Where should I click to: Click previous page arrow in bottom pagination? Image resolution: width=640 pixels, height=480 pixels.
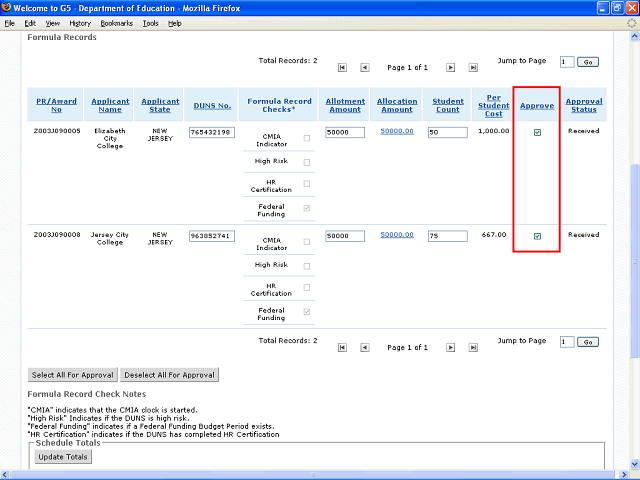(364, 347)
